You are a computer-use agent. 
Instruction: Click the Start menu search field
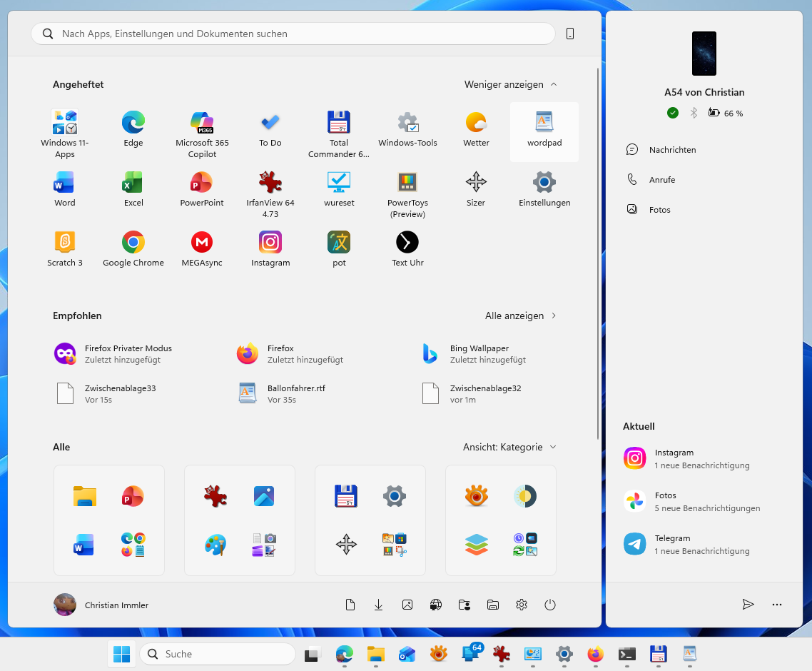pyautogui.click(x=293, y=34)
